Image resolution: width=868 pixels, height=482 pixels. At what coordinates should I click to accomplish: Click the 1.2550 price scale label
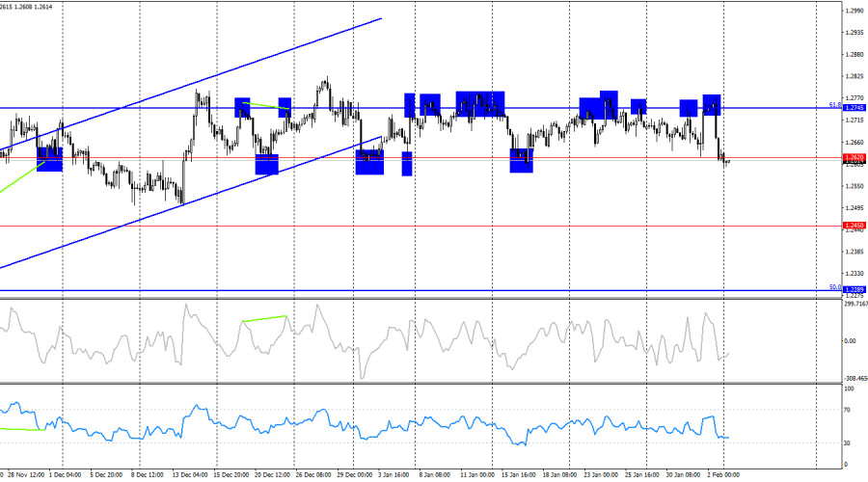pyautogui.click(x=854, y=186)
